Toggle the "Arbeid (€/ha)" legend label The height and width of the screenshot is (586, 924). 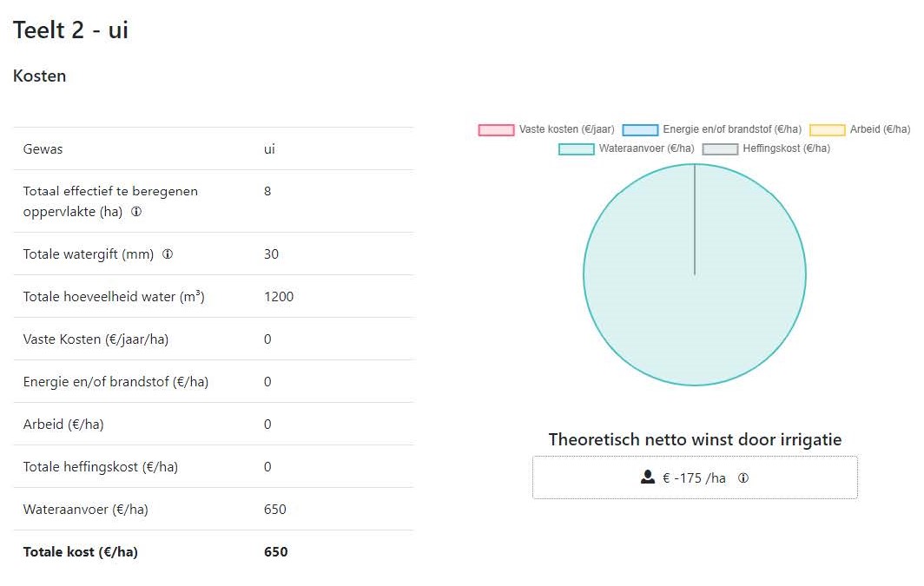pos(880,130)
